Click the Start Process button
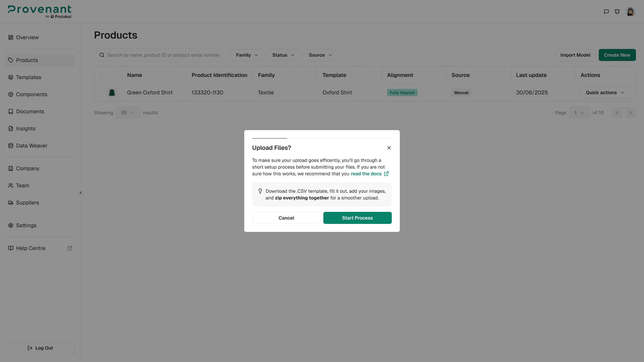Screen dimensions: 644x362 [357, 218]
